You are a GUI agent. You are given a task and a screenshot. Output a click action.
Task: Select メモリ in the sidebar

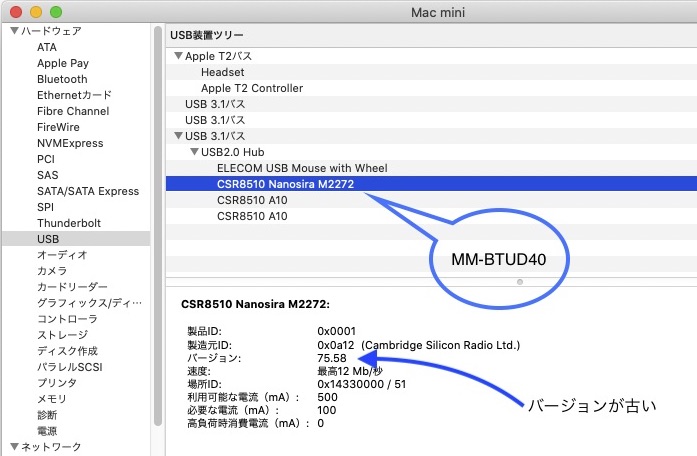pos(52,399)
